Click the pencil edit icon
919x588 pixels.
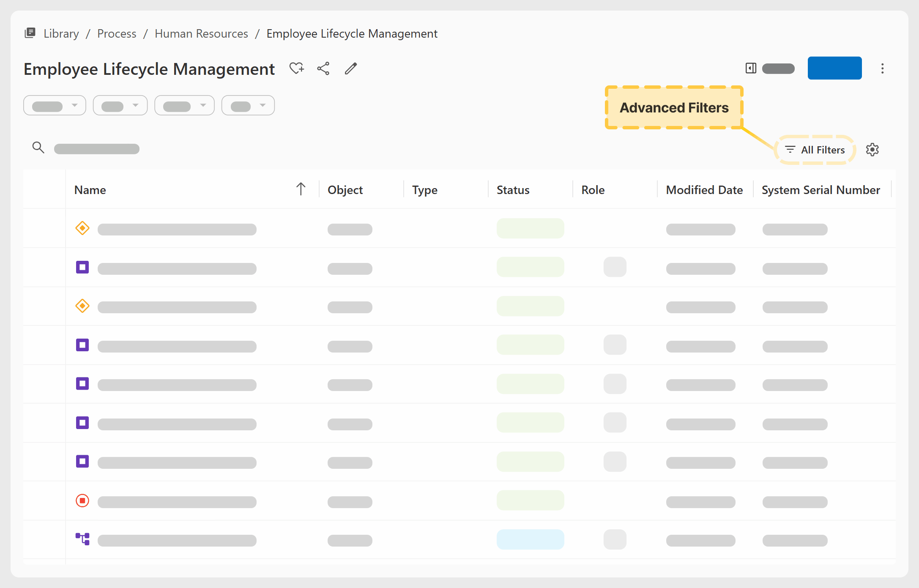351,68
